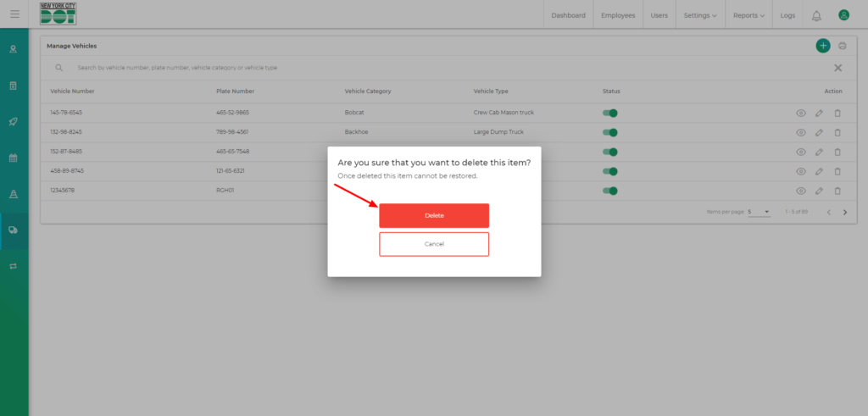Image resolution: width=868 pixels, height=416 pixels.
Task: Open the Employees menu item
Action: 618,15
